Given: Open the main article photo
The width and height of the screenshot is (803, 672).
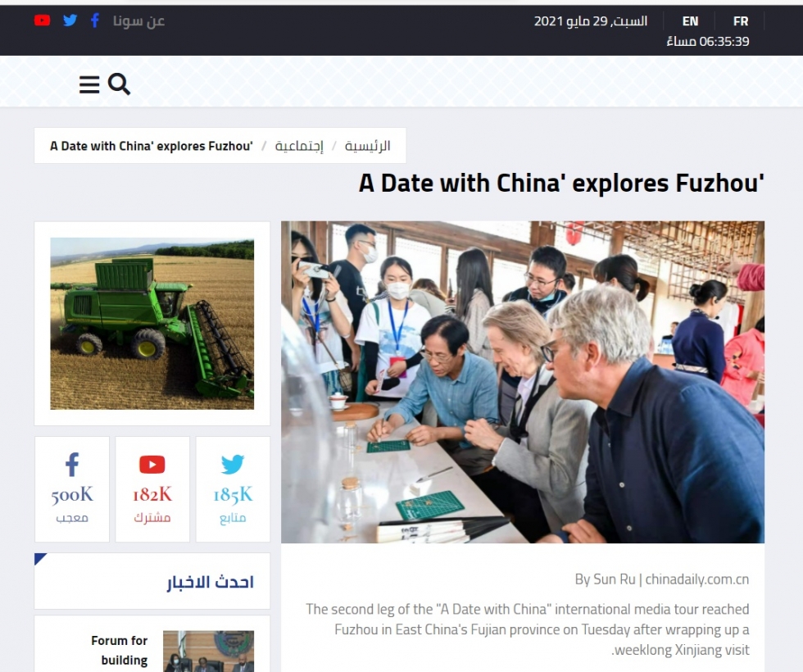Looking at the screenshot, I should (x=523, y=382).
